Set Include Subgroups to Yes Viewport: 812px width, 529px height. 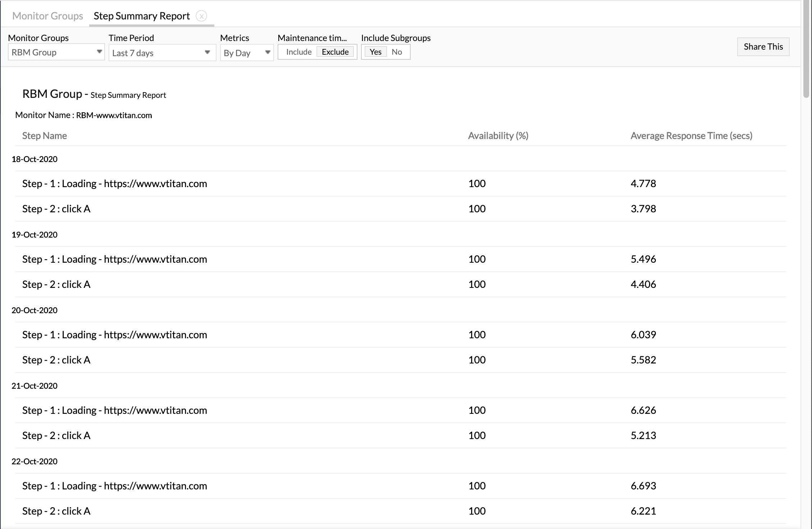tap(375, 52)
